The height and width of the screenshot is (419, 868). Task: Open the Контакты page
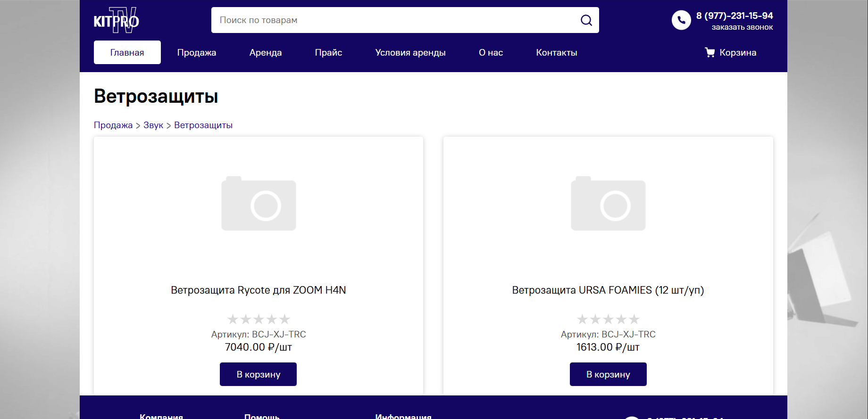(x=557, y=52)
